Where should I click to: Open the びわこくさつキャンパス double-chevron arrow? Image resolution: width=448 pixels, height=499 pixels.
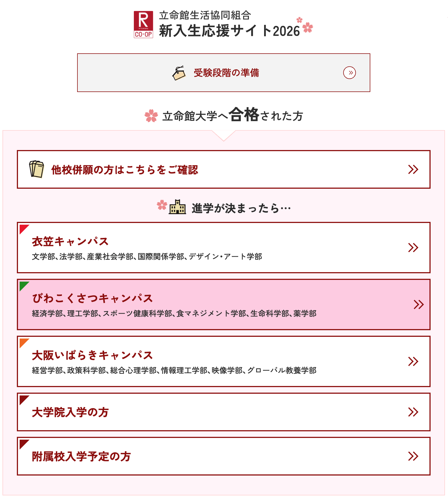[x=418, y=304]
